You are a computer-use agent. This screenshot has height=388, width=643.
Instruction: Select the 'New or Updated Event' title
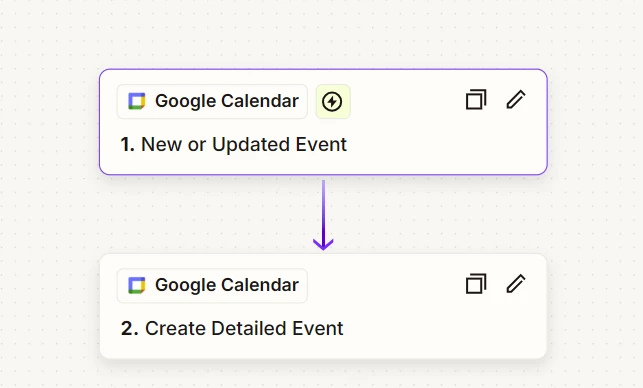tap(244, 144)
